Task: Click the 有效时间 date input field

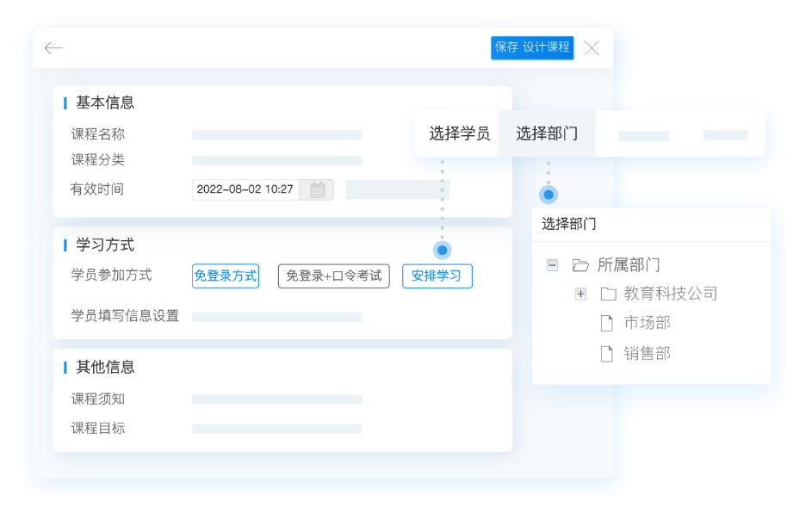Action: [245, 189]
